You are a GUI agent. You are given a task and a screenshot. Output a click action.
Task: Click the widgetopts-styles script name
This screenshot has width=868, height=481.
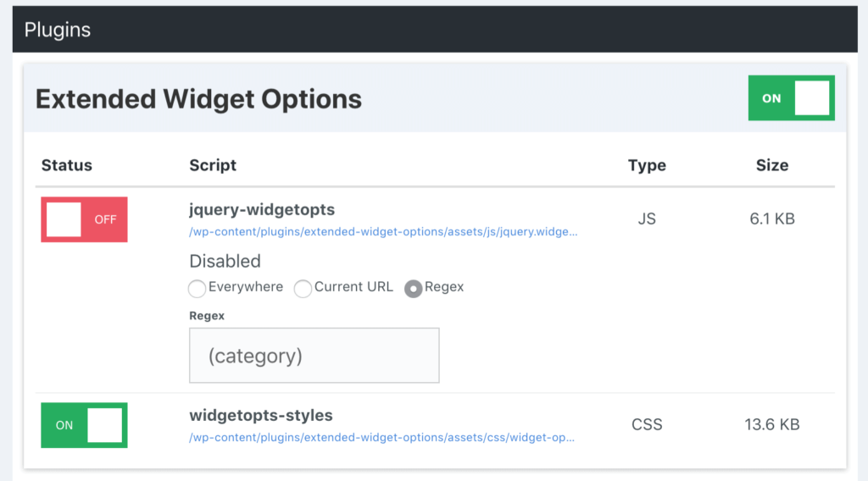[260, 415]
